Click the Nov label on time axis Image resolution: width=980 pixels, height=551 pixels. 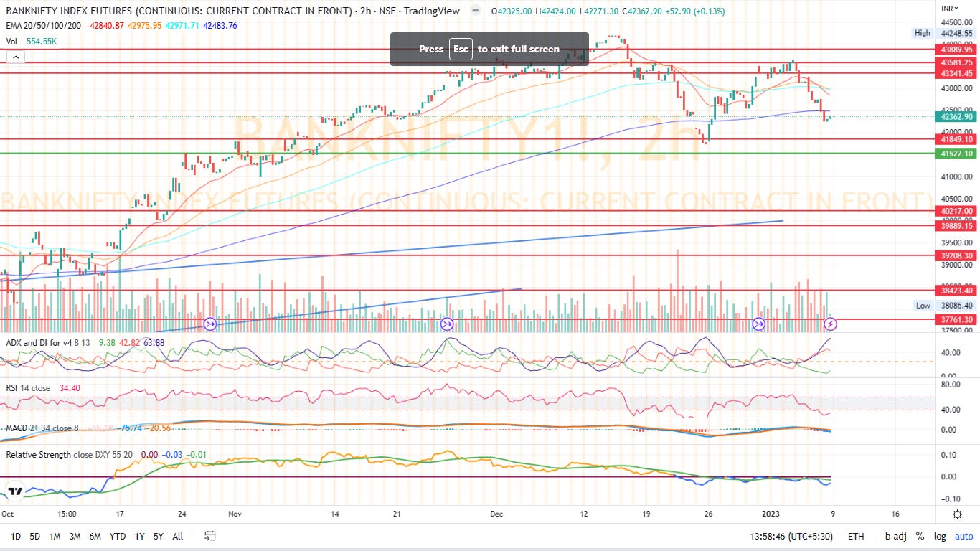(236, 514)
